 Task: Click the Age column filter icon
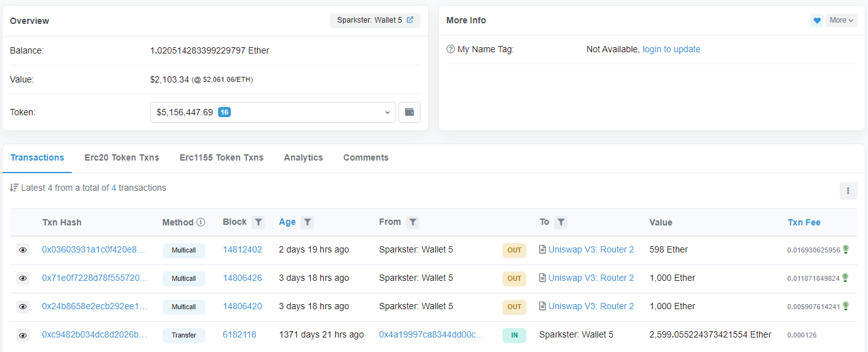pos(306,222)
